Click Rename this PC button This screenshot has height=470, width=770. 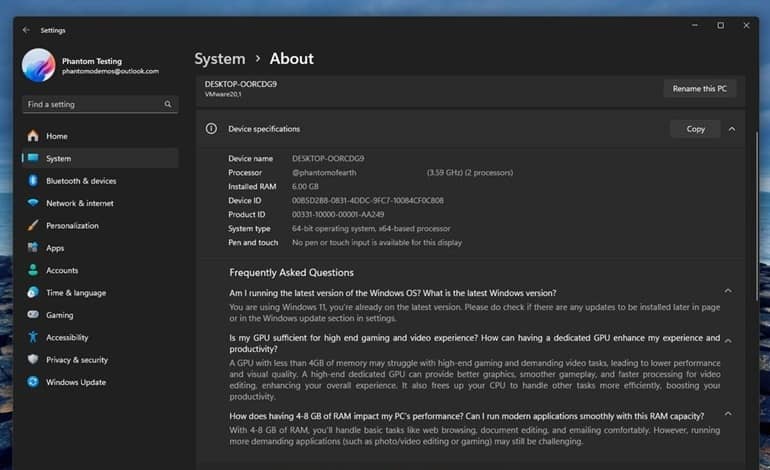[700, 88]
